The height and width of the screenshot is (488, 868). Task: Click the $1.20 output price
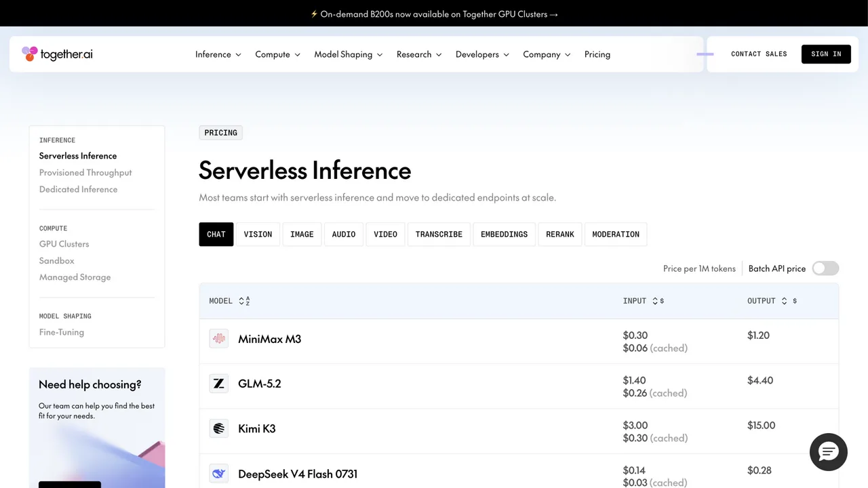click(758, 335)
